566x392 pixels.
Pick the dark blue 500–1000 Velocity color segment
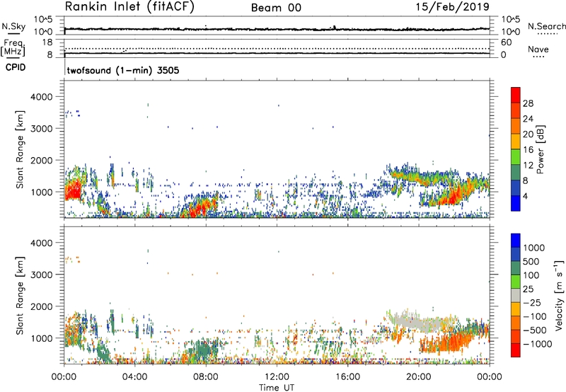click(x=516, y=254)
